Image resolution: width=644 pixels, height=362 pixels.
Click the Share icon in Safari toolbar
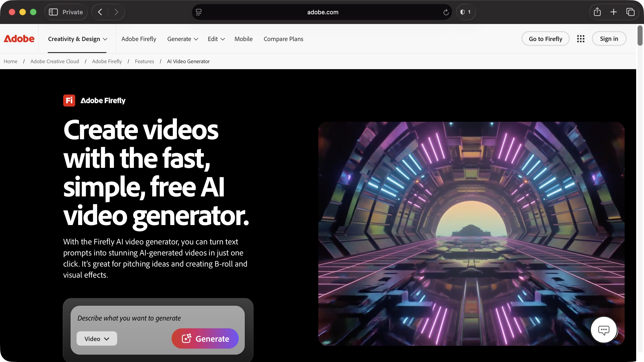597,12
